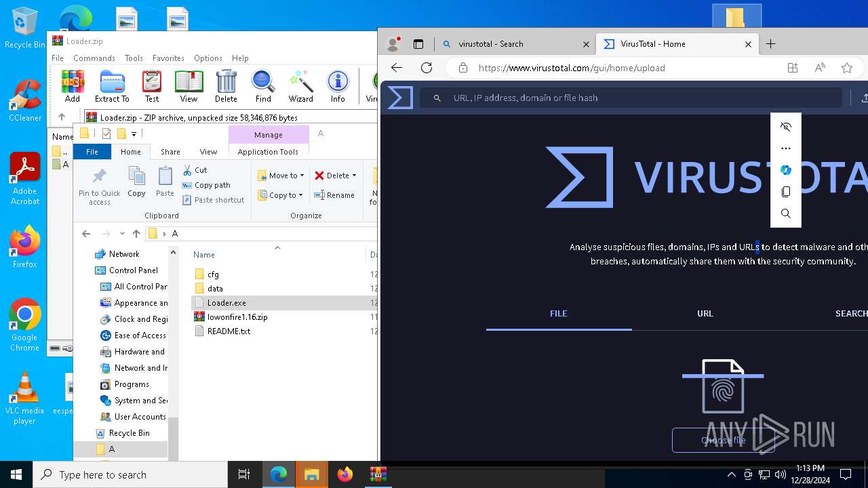Viewport: 868px width, 488px height.
Task: Open the WinRAR Info icon
Action: [x=338, y=86]
